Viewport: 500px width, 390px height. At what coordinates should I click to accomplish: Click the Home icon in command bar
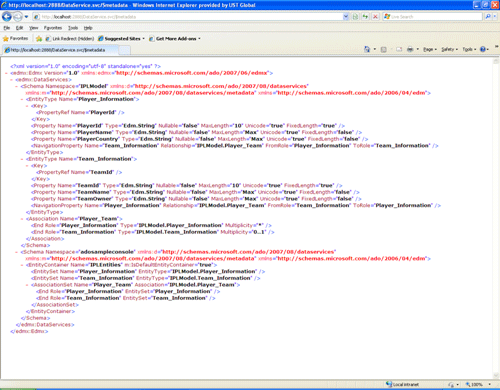(x=367, y=49)
